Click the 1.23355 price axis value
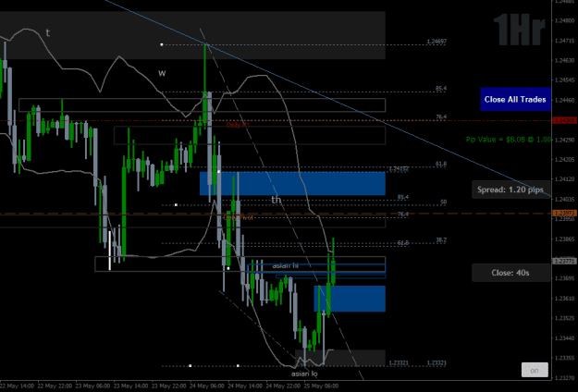 [564, 358]
